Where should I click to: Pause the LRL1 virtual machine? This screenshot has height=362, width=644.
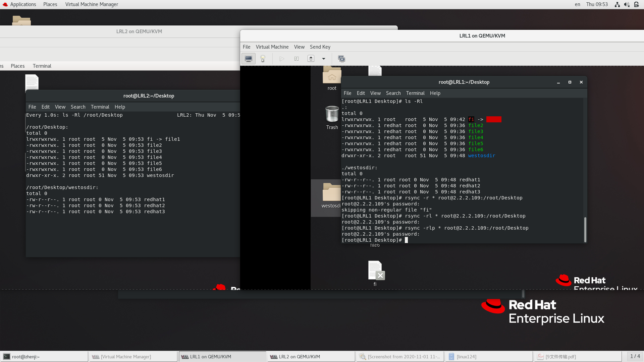[x=297, y=59]
